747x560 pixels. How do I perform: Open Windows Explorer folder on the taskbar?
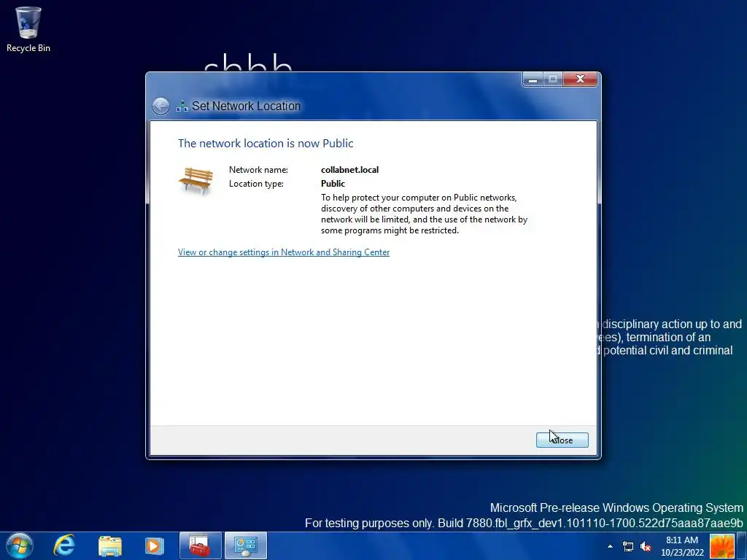[110, 545]
